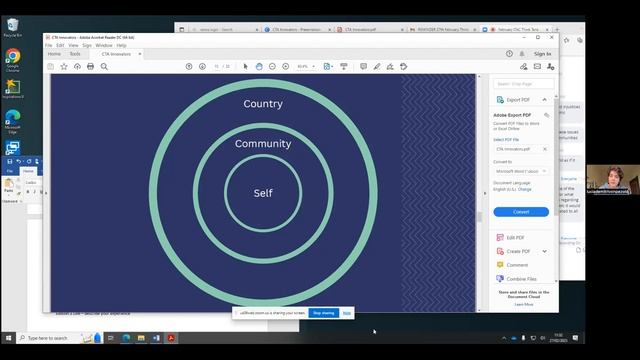The width and height of the screenshot is (640, 360).
Task: Collapse the right tools pane arrow
Action: click(485, 193)
